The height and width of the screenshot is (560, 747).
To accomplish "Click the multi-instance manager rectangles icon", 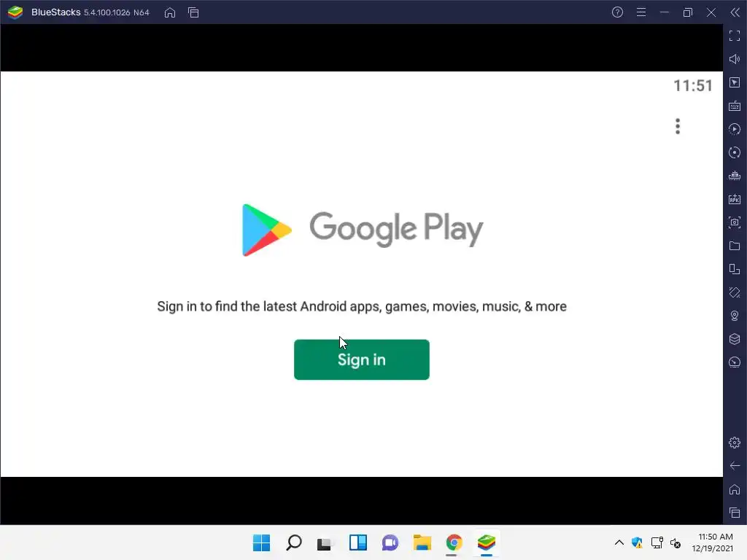I will (735, 269).
